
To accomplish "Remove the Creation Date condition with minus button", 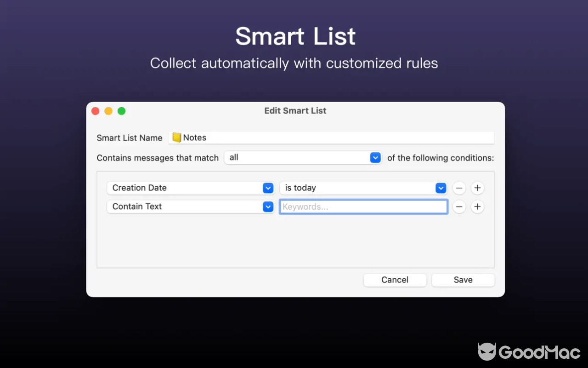I will (459, 188).
